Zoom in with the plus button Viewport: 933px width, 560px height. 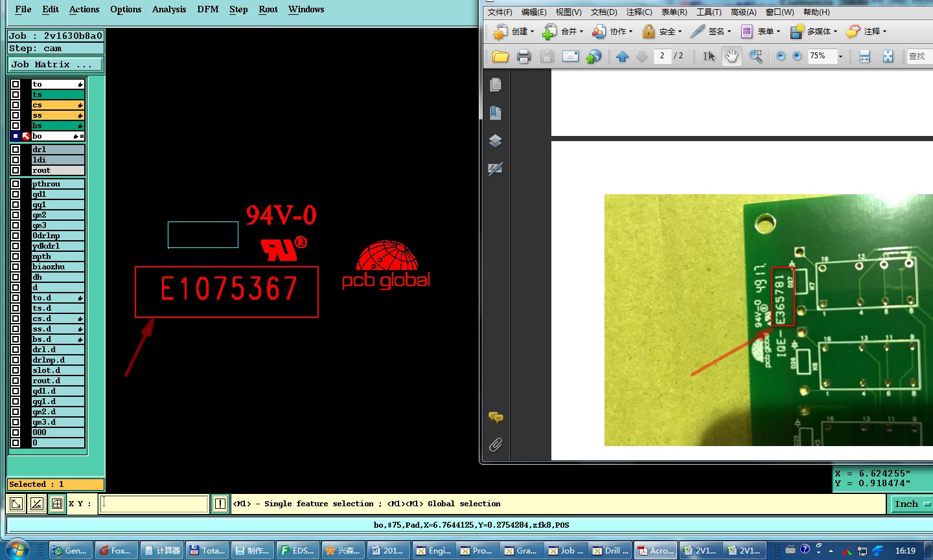797,56
